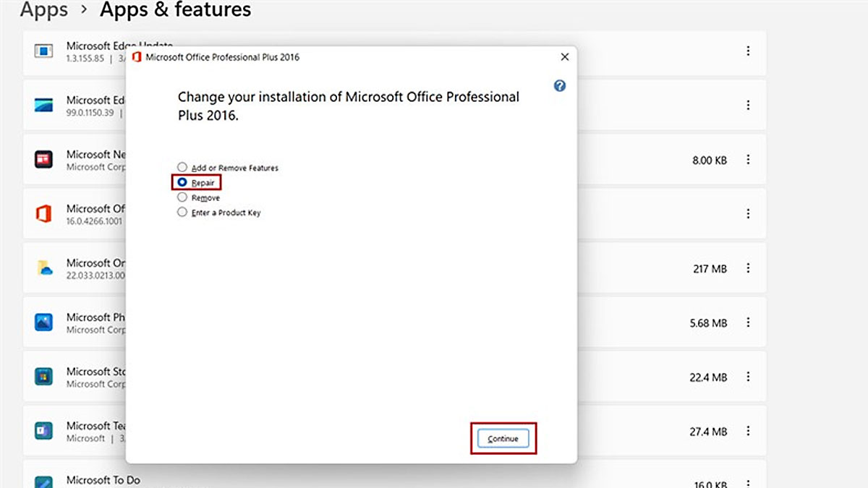Go back to Apps via breadcrumb
The image size is (868, 488).
44,10
